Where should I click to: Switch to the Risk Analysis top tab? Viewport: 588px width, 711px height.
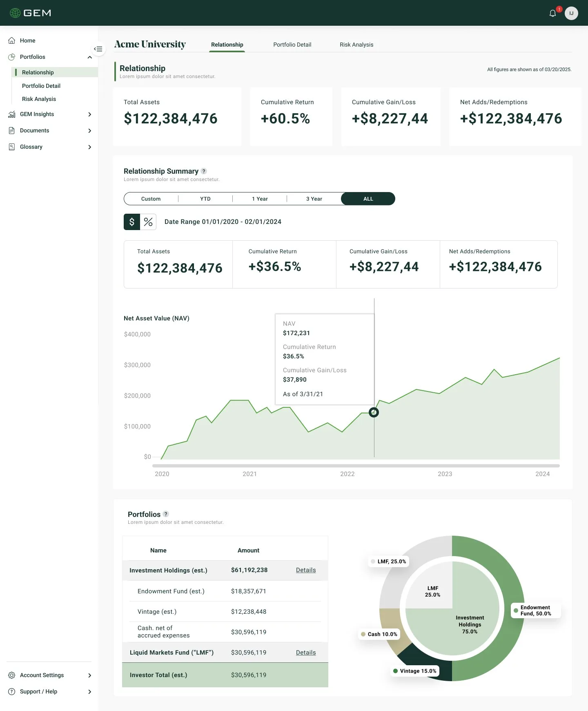(x=356, y=45)
